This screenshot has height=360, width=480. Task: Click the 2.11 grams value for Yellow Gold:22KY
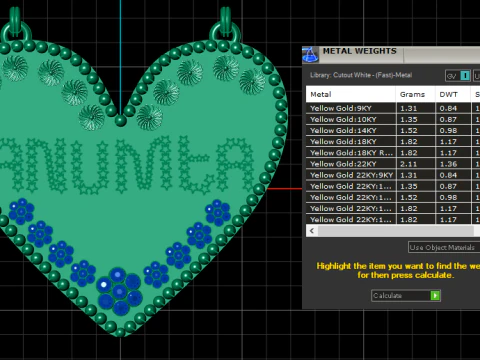point(408,164)
